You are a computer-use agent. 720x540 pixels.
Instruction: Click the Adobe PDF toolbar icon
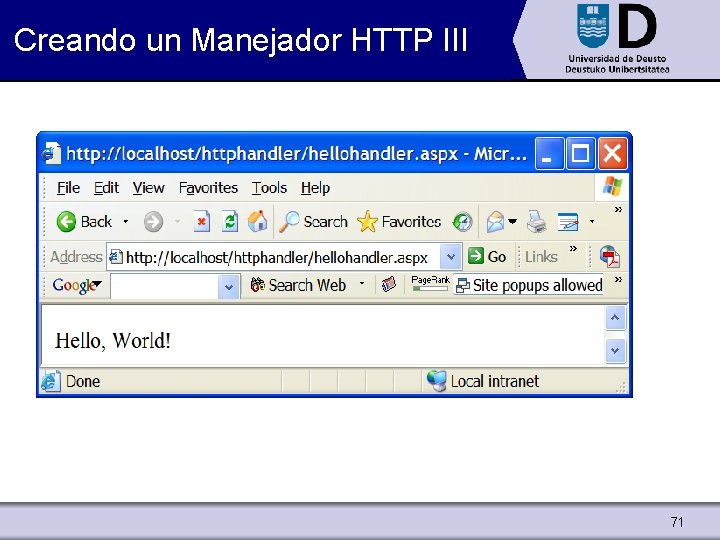[x=609, y=256]
